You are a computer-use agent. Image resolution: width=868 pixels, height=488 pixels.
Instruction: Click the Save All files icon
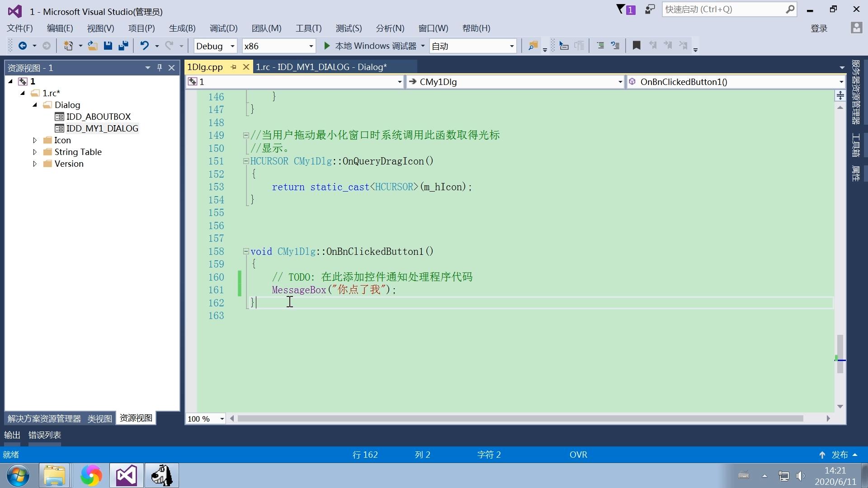click(x=123, y=46)
